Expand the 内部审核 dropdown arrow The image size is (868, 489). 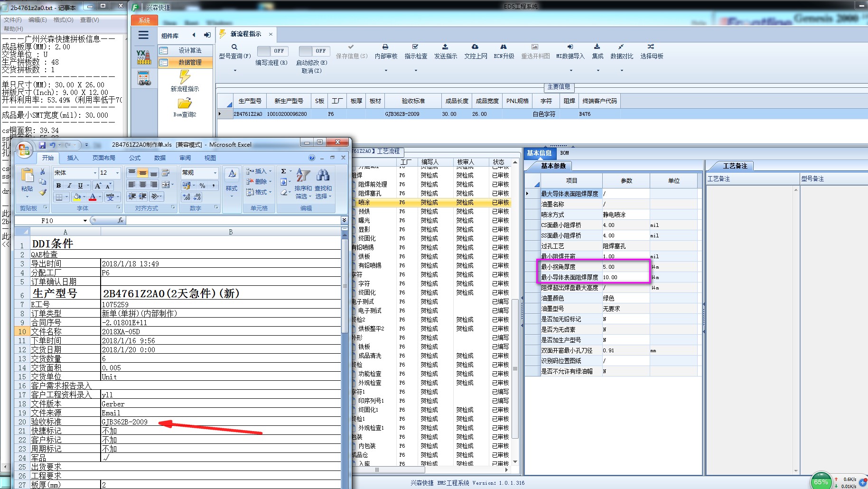point(386,71)
